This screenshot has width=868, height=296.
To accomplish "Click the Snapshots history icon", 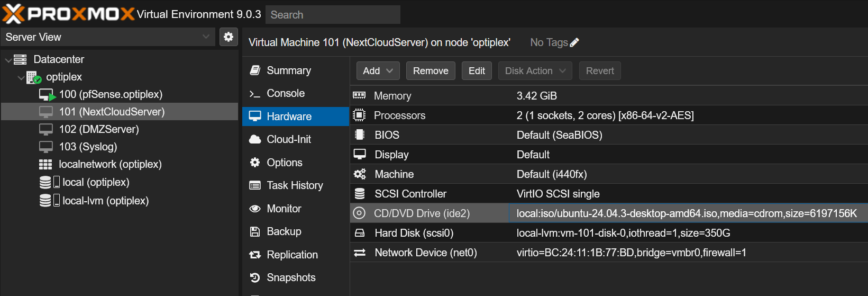I will click(x=255, y=277).
